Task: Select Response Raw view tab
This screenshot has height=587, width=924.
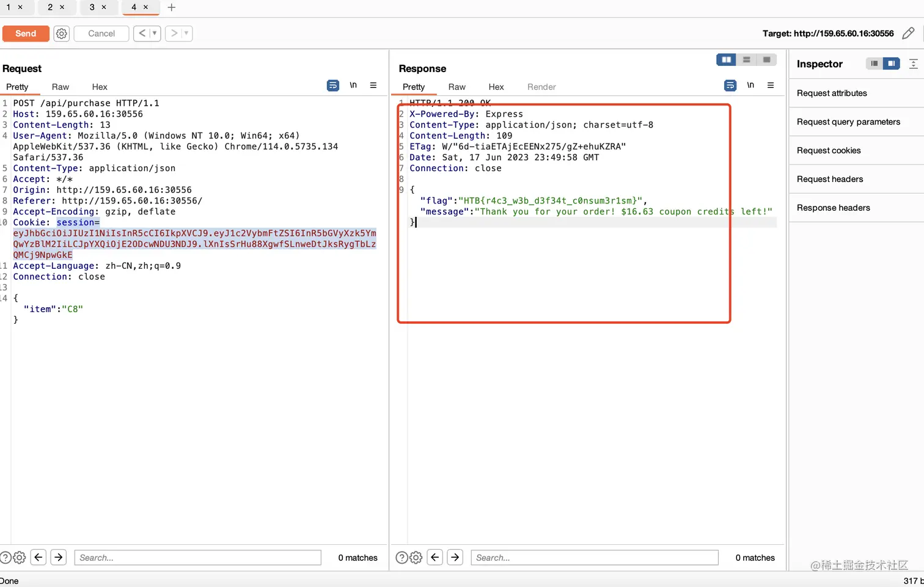Action: pyautogui.click(x=457, y=87)
